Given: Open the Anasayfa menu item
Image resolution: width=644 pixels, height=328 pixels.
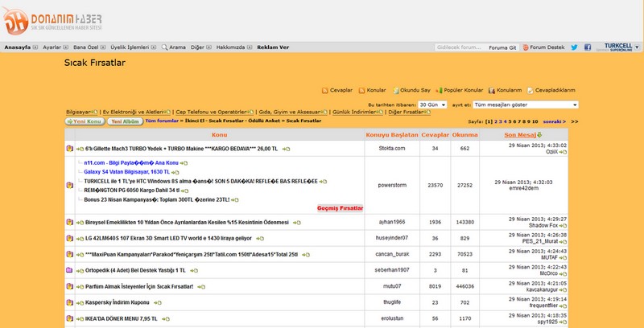Looking at the screenshot, I should (18, 47).
